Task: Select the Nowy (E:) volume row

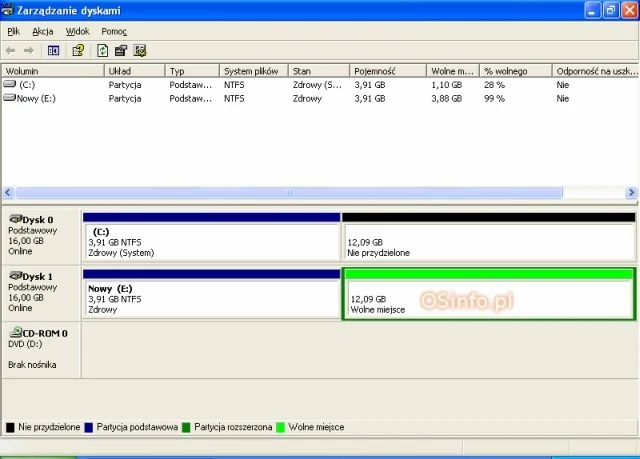Action: coord(34,98)
